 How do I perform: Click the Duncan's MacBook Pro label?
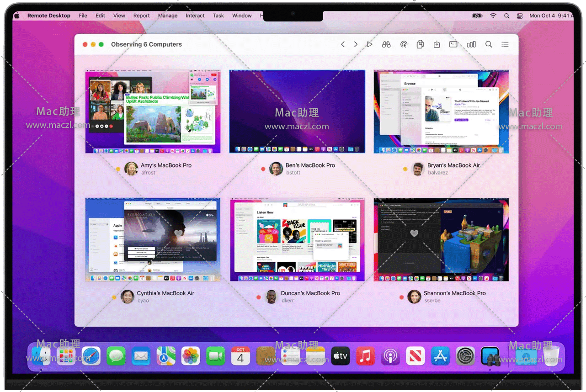(310, 293)
